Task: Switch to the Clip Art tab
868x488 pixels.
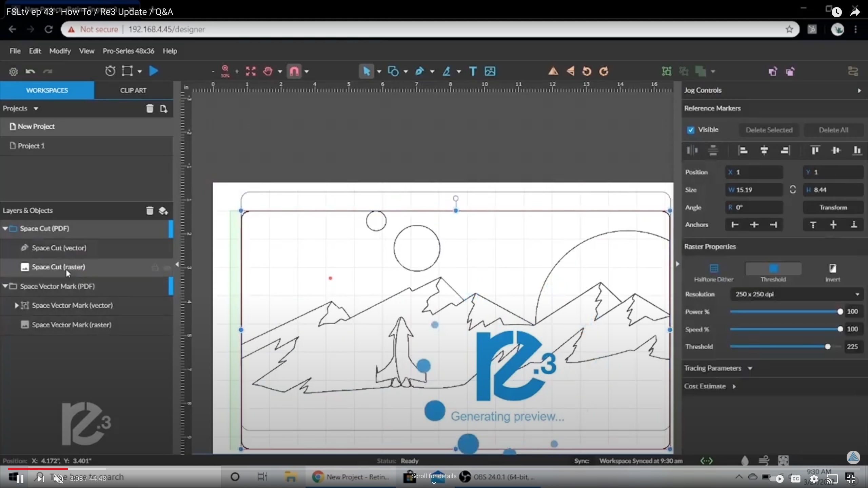Action: point(133,90)
